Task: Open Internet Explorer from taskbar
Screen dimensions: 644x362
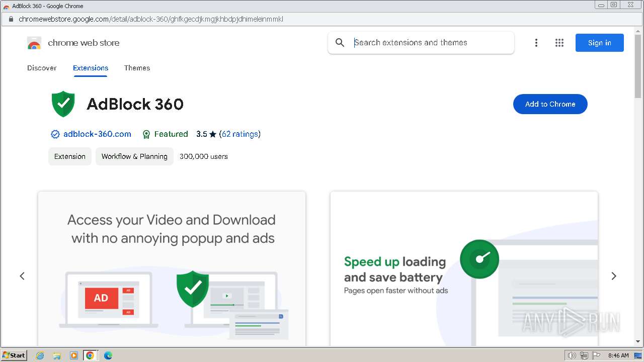Action: point(40,355)
